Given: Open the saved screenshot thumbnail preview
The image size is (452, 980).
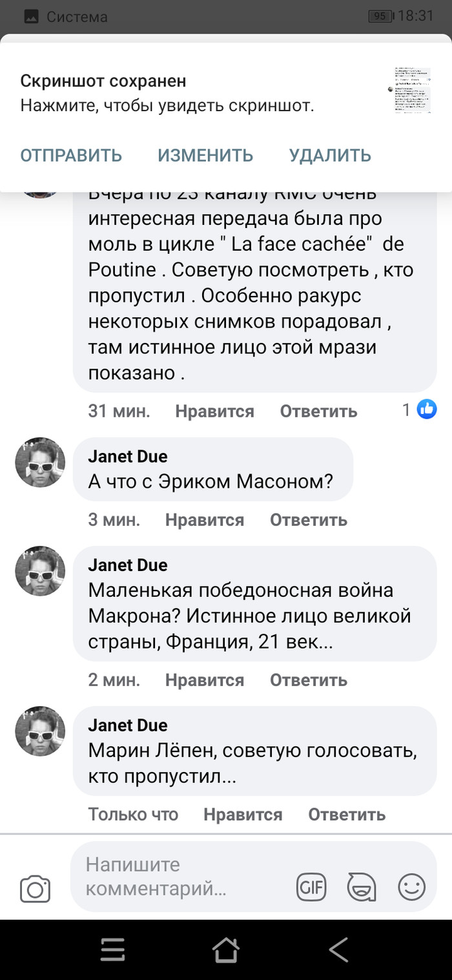Looking at the screenshot, I should (413, 90).
